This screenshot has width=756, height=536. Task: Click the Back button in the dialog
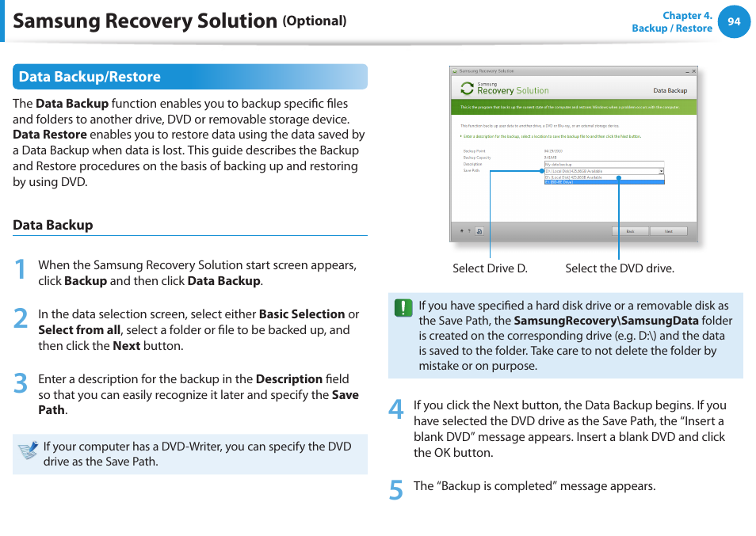[x=631, y=231]
